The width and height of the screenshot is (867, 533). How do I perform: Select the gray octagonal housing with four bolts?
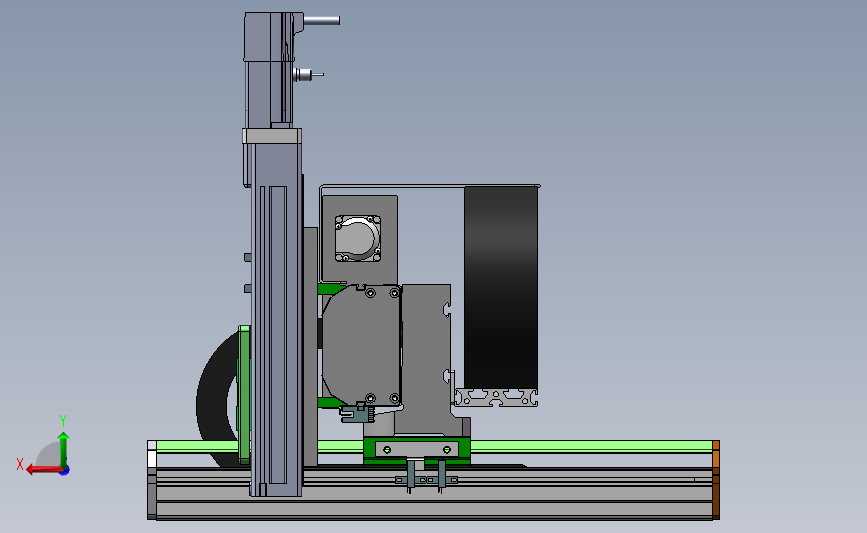pyautogui.click(x=362, y=346)
